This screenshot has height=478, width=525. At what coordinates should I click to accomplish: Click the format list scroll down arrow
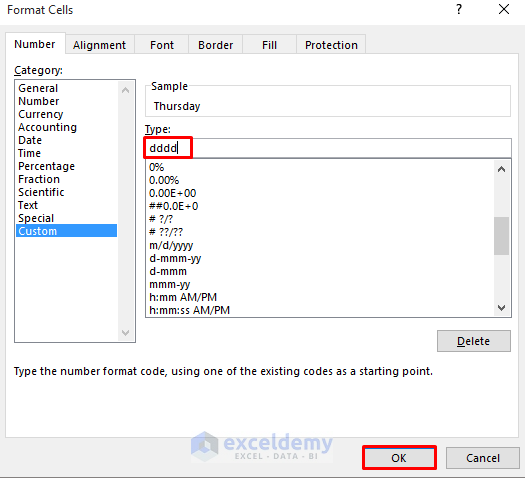tap(501, 308)
